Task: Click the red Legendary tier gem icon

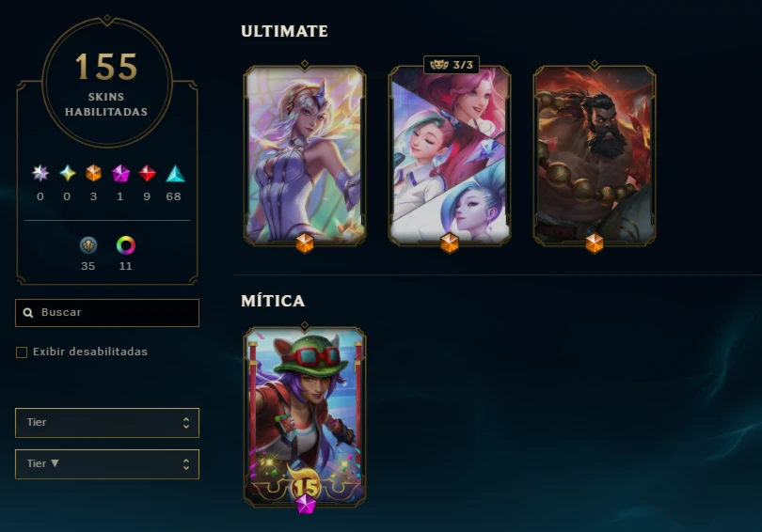Action: pyautogui.click(x=147, y=173)
